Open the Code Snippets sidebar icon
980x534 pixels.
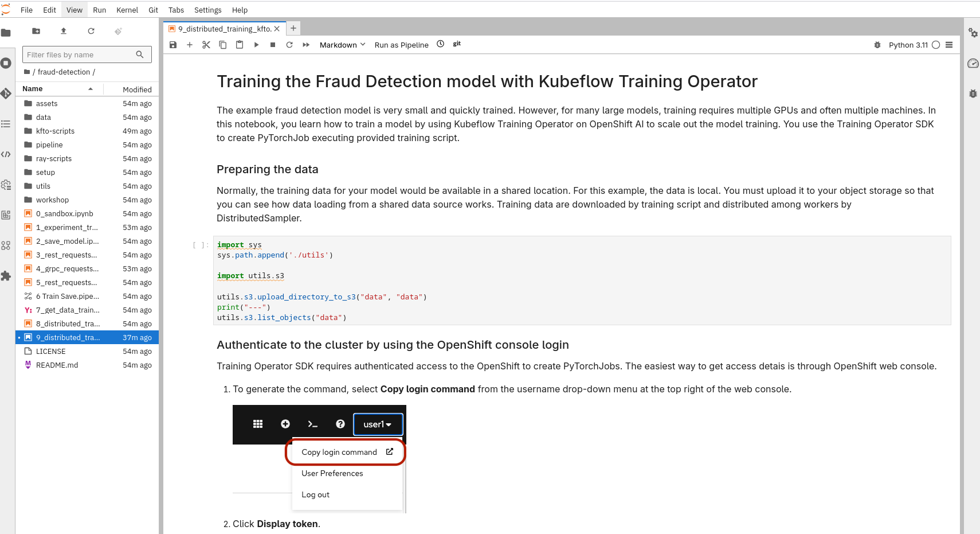6,154
